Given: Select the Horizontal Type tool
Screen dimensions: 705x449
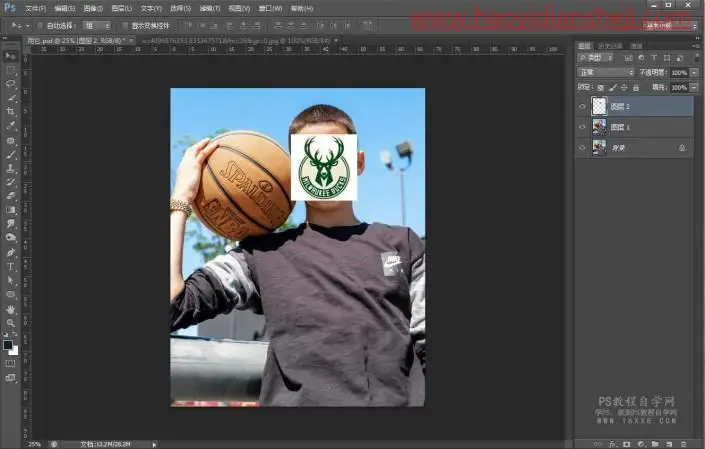Looking at the screenshot, I should click(11, 267).
